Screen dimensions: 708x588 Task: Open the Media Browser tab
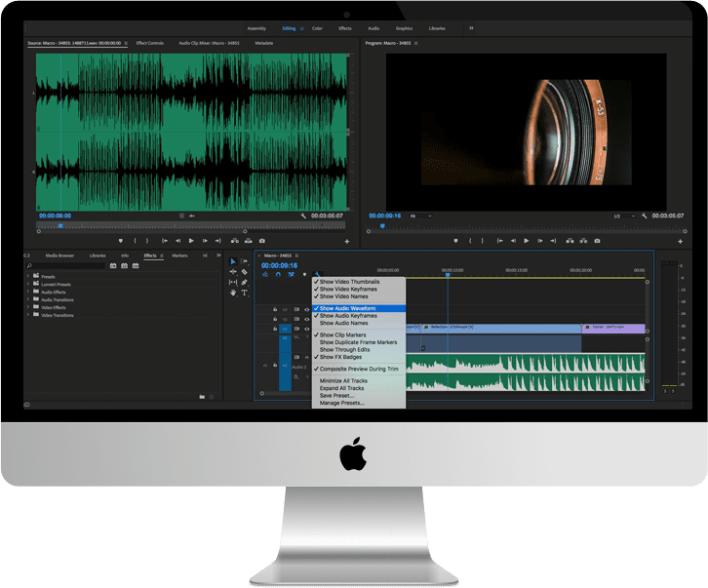tap(59, 255)
